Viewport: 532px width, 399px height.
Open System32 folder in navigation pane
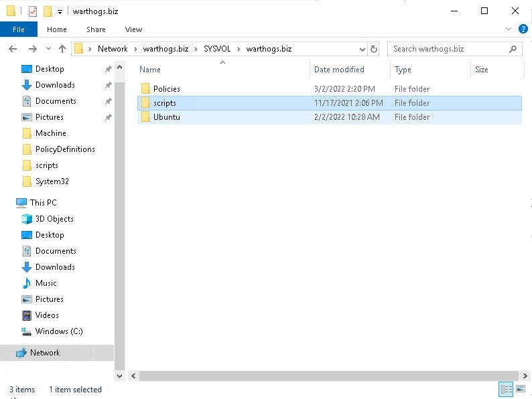pyautogui.click(x=52, y=181)
